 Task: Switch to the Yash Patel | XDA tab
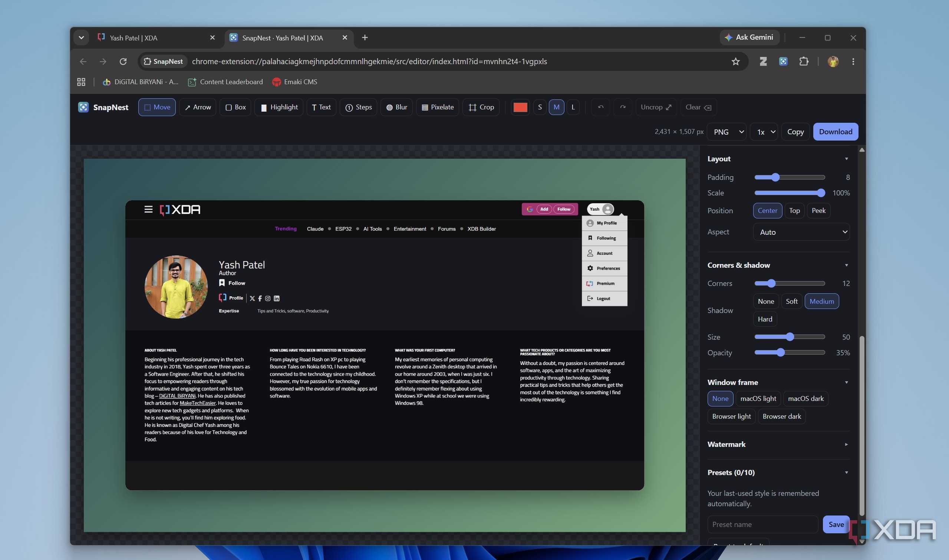tap(156, 38)
